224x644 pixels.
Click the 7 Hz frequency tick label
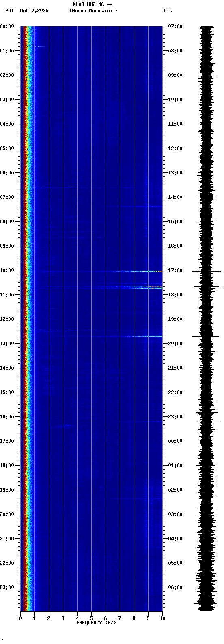(x=120, y=618)
